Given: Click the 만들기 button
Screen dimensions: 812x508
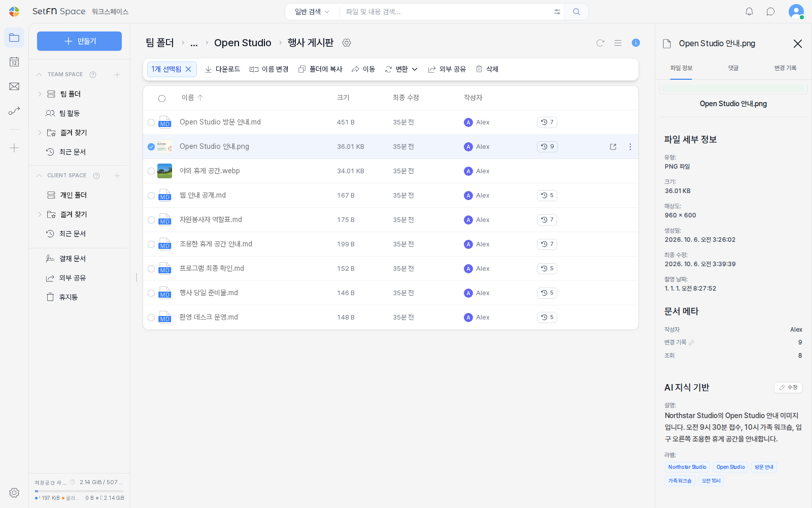Looking at the screenshot, I should pyautogui.click(x=79, y=41).
